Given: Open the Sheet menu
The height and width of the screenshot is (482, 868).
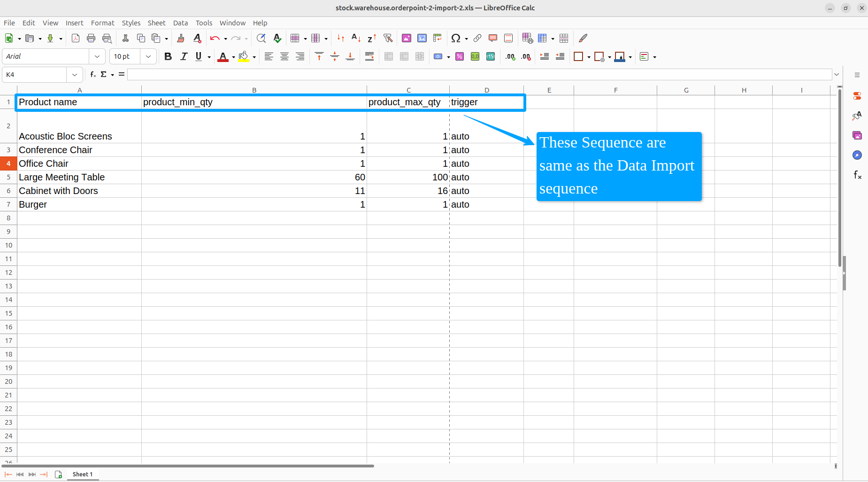Looking at the screenshot, I should click(x=157, y=23).
